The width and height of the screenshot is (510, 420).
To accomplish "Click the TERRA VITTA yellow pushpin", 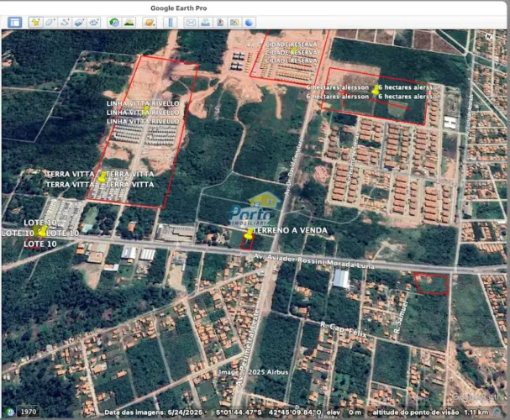I will (x=103, y=176).
